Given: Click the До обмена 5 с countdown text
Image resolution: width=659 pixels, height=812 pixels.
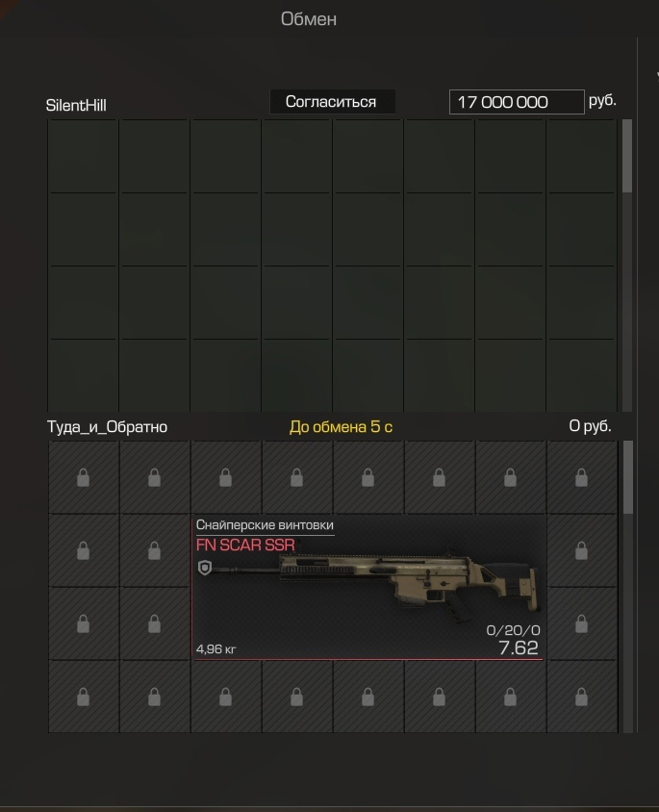Looking at the screenshot, I should (341, 427).
